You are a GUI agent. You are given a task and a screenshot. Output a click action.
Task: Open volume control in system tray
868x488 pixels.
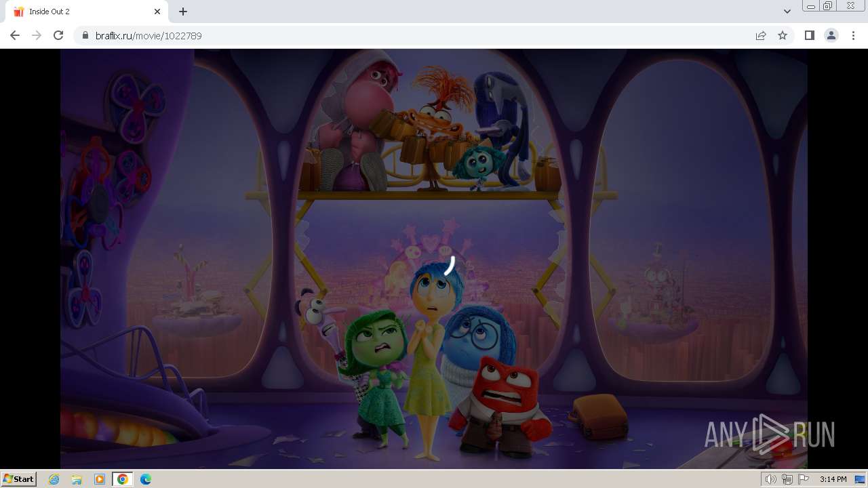[x=770, y=479]
